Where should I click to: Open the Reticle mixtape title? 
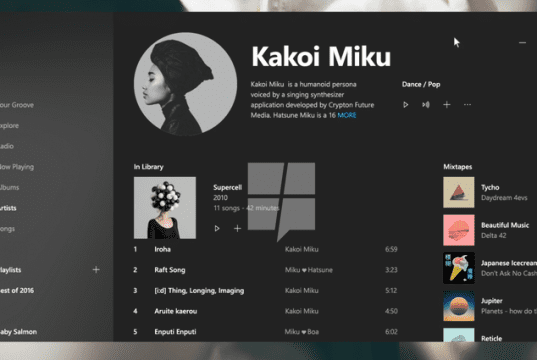(x=491, y=338)
